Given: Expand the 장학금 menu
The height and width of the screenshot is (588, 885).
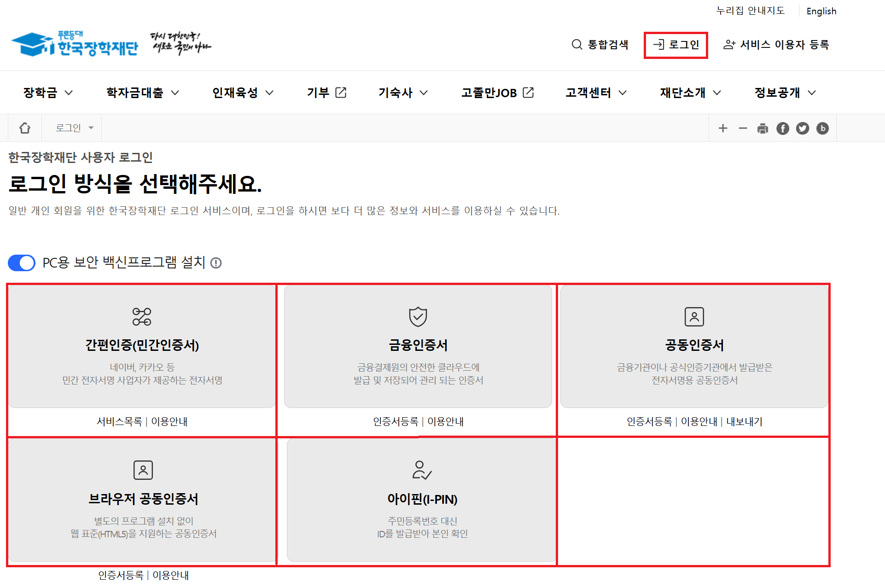Looking at the screenshot, I should click(48, 93).
